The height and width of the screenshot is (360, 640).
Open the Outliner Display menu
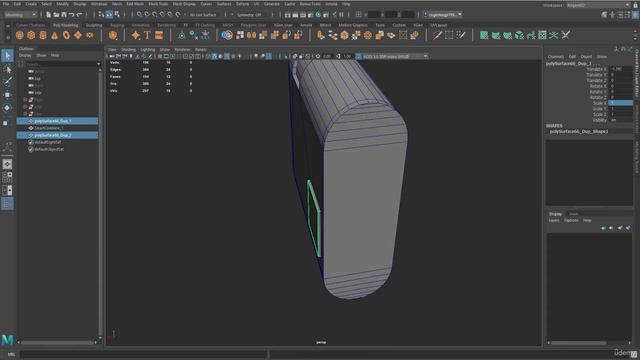point(25,55)
